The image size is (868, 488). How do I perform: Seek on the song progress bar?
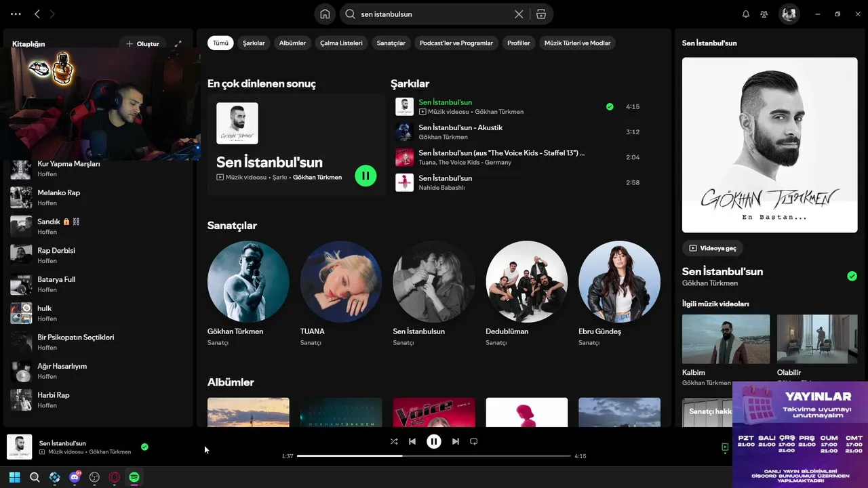(434, 456)
